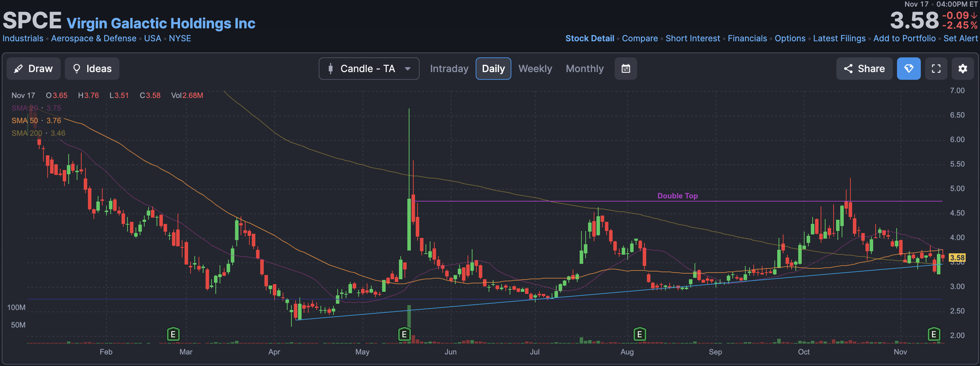Click the SPCE ticker symbol
This screenshot has width=980, height=366.
32,21
